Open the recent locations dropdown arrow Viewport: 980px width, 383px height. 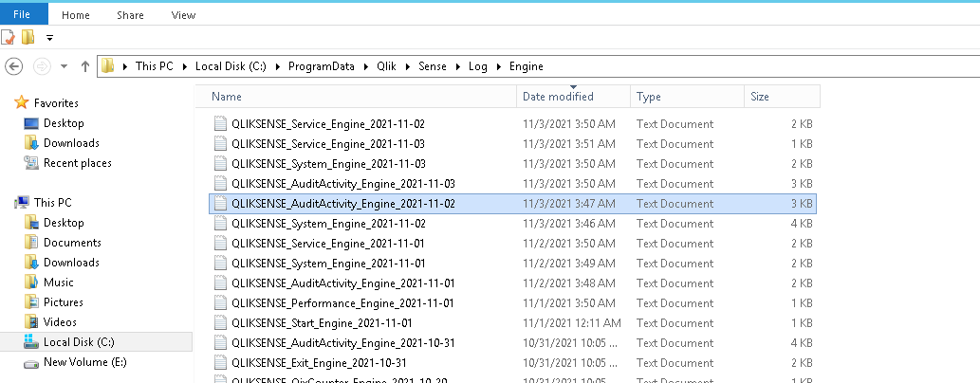[64, 66]
